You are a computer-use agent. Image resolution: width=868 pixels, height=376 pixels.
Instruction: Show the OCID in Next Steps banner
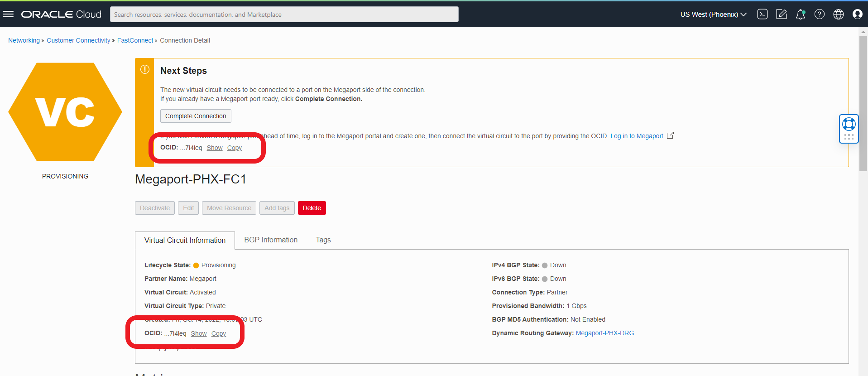[215, 148]
